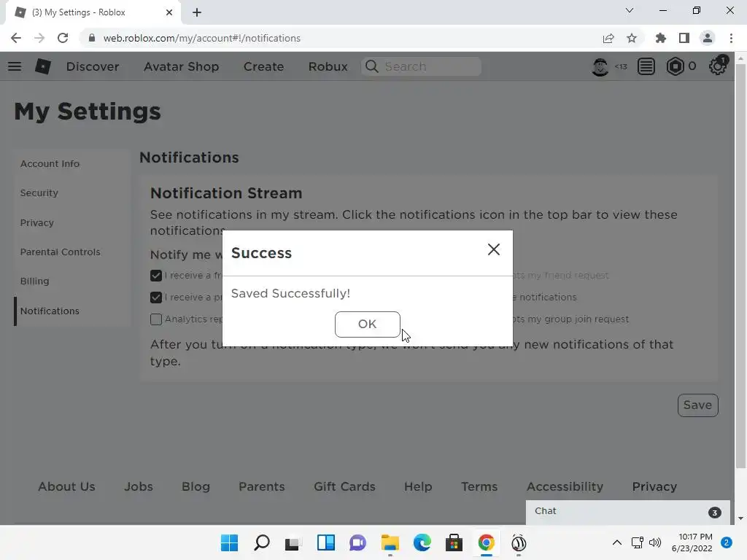Toggle the Chrome side panel icon

684,38
